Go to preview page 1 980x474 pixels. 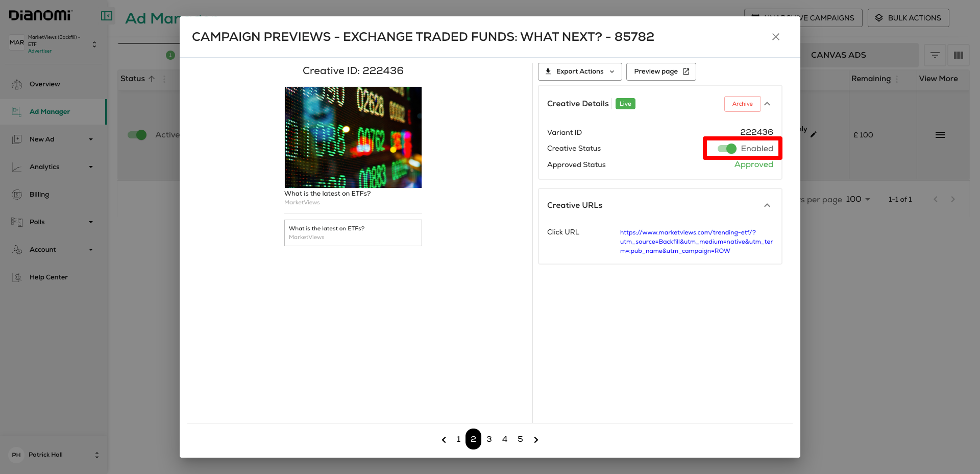tap(458, 439)
